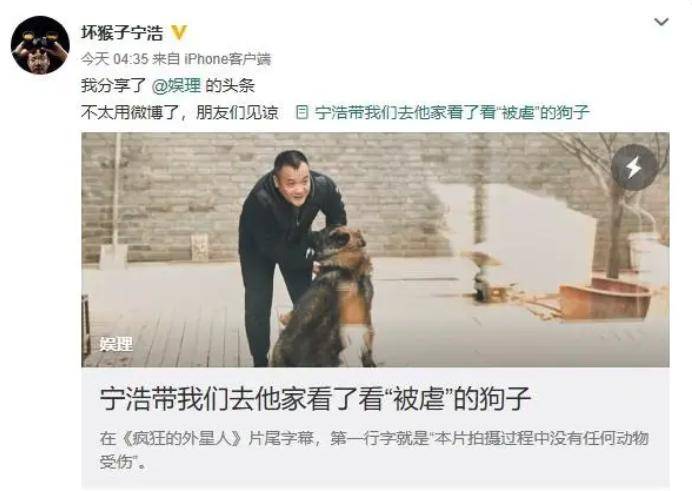The width and height of the screenshot is (692, 491).
Task: Click the lightning bolt icon on the photo
Action: click(634, 168)
